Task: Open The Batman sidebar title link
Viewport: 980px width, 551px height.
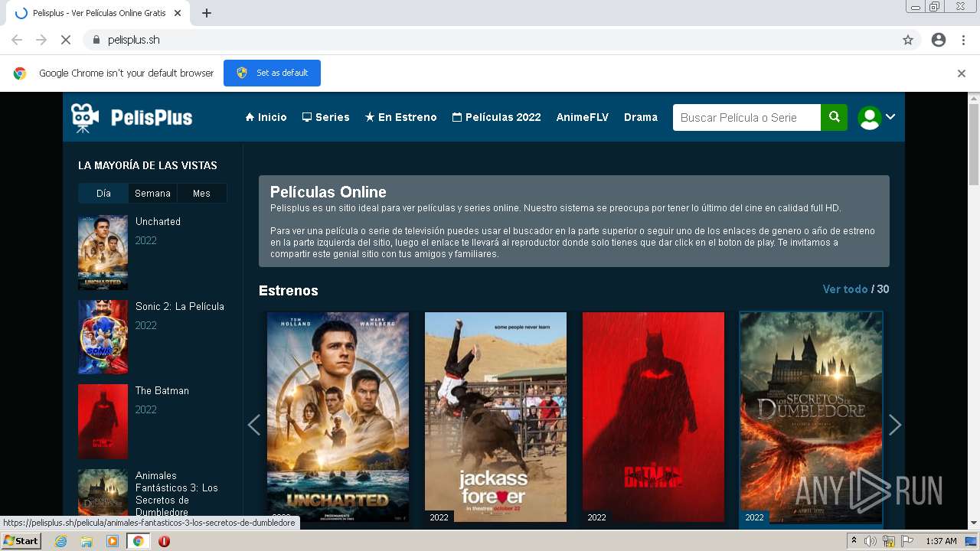Action: pos(162,390)
